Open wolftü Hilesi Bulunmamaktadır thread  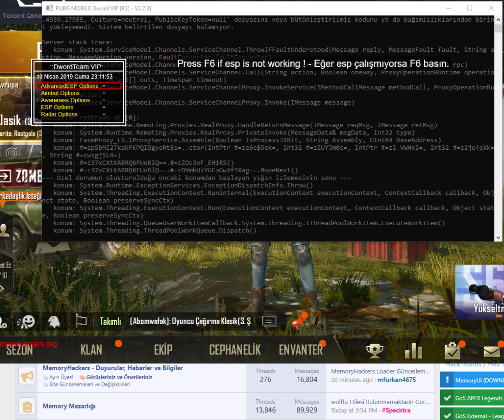point(380,402)
